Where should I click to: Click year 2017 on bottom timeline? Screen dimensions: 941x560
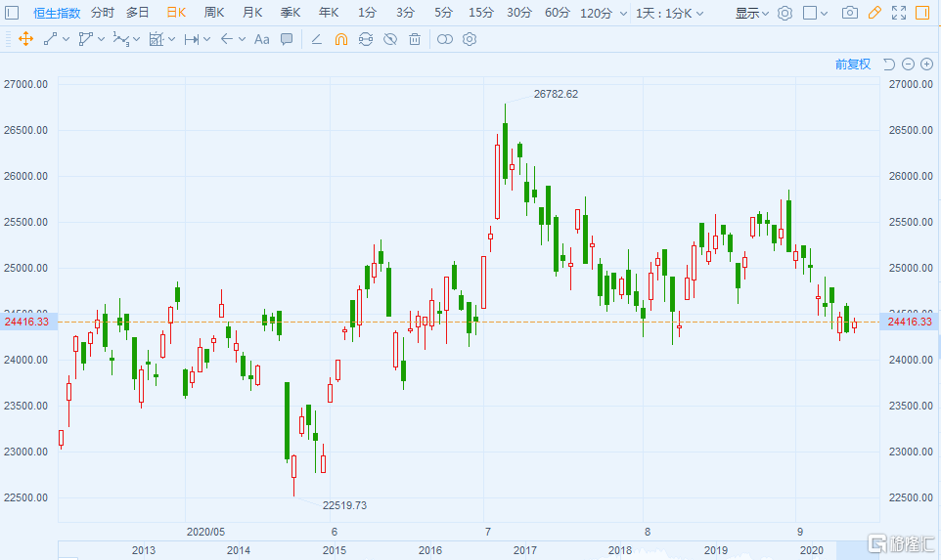524,550
